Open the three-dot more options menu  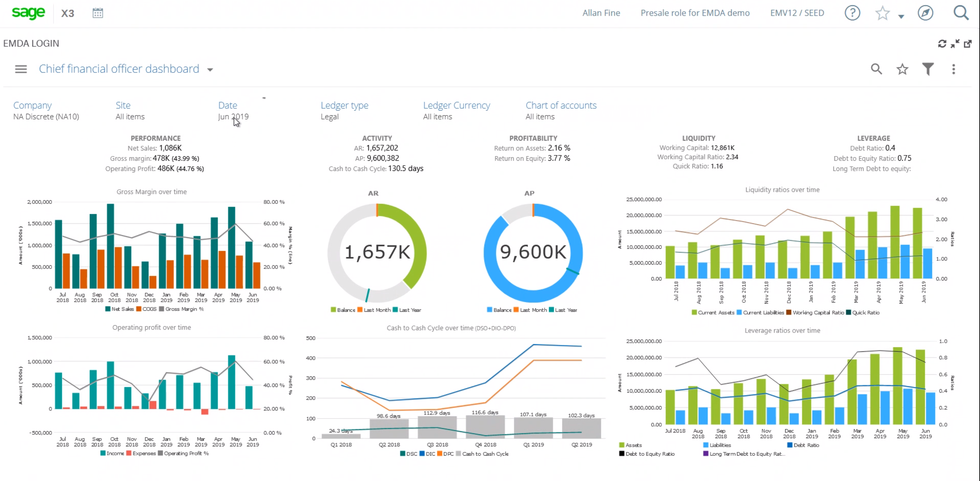pyautogui.click(x=953, y=69)
